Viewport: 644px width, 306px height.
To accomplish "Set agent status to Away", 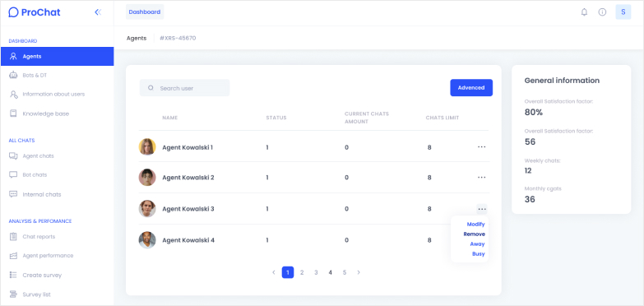I will (x=478, y=244).
